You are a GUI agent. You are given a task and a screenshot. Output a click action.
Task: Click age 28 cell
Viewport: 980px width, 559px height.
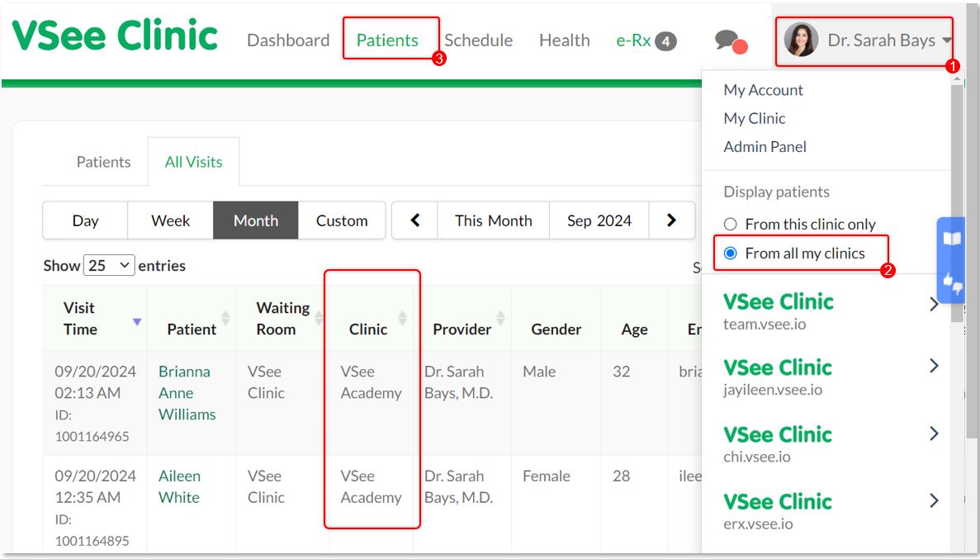[621, 476]
